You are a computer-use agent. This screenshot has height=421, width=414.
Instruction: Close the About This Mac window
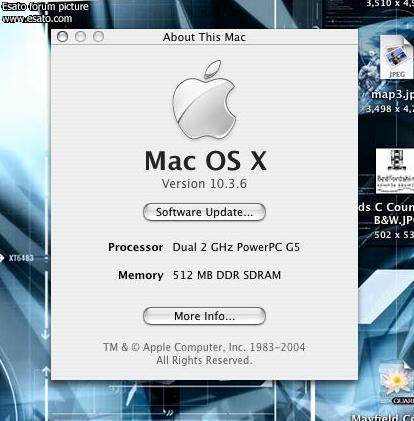[x=63, y=37]
